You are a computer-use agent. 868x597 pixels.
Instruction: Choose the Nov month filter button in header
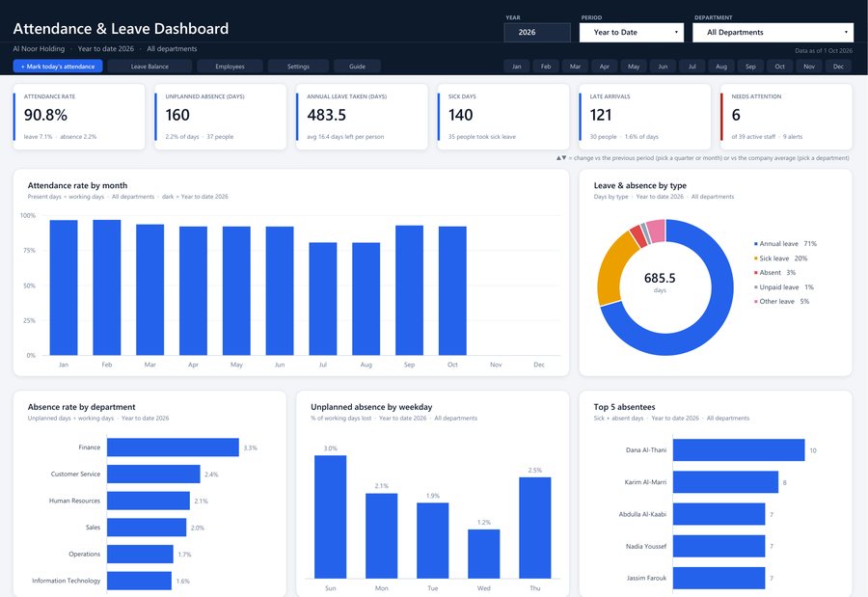coord(809,67)
